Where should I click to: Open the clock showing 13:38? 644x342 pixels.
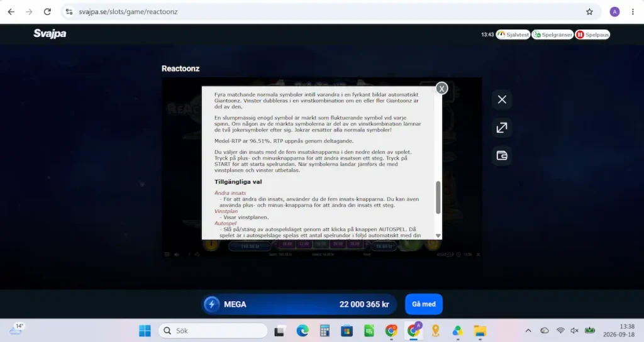coord(619,331)
